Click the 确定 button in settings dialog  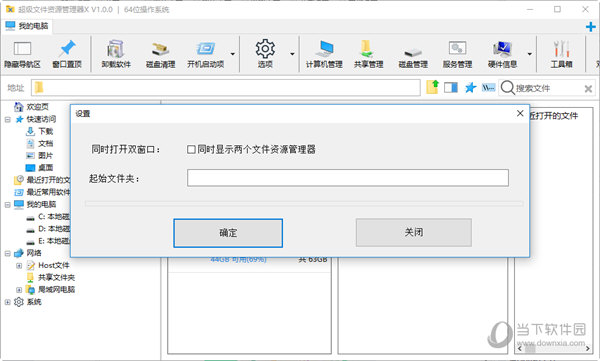[x=228, y=233]
